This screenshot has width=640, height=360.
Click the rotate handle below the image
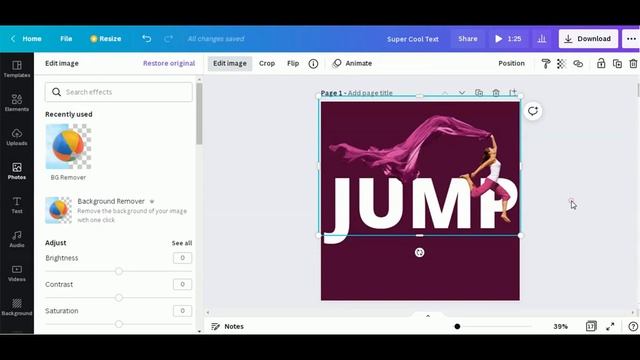[420, 253]
